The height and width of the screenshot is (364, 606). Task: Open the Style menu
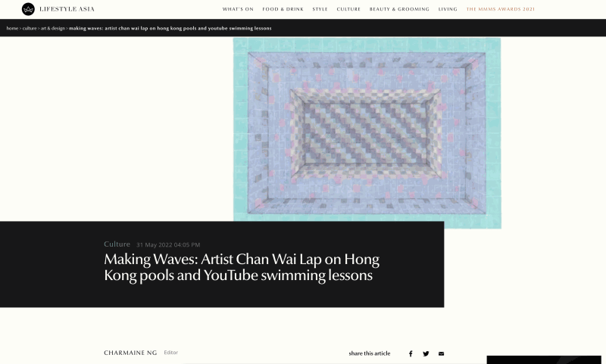320,9
